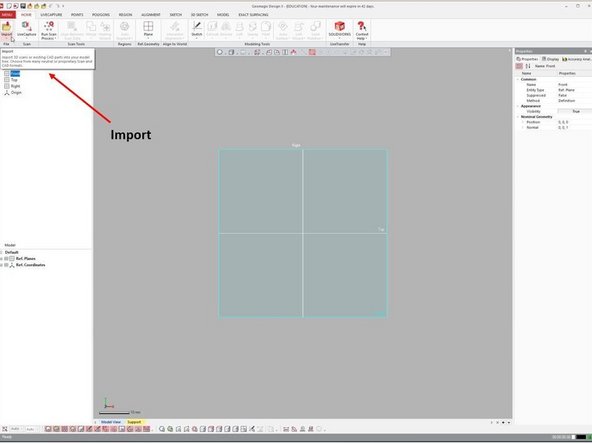
Task: Toggle visibility box of Front plane
Action: pos(7,73)
